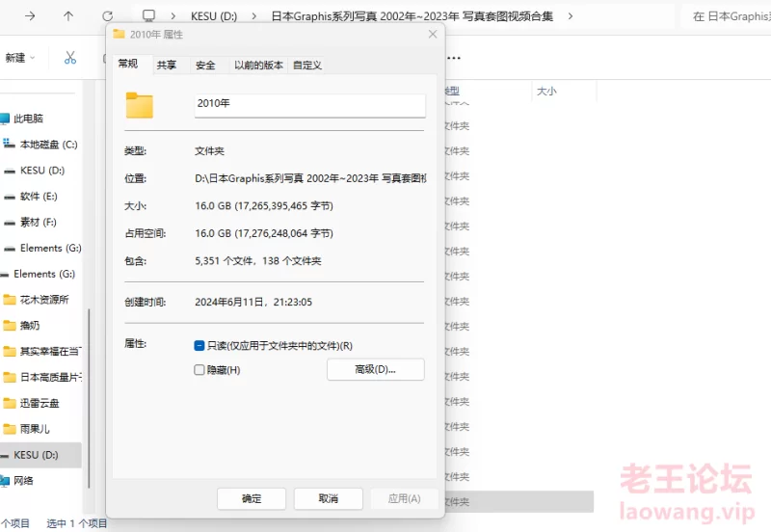Toggle the 只读 read-only checkbox
771x532 pixels.
199,345
